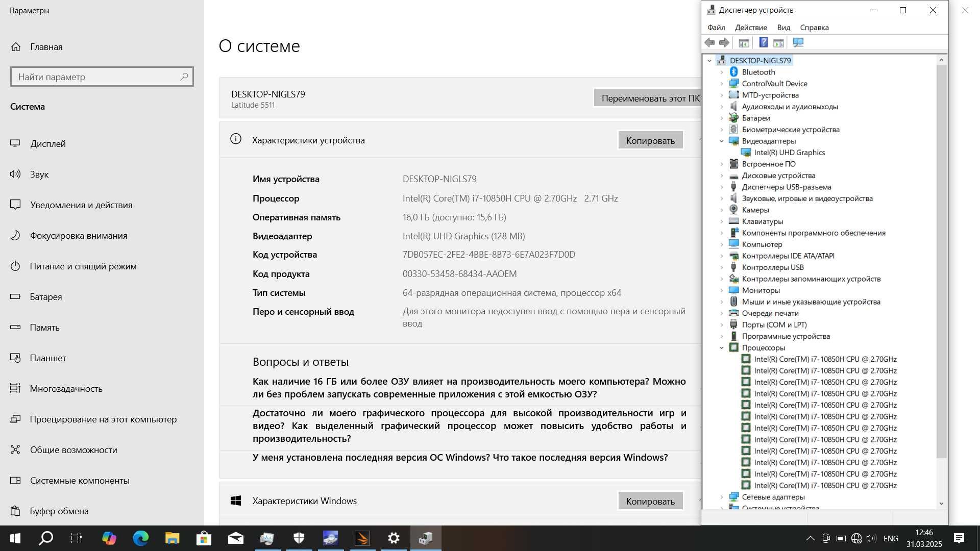Open the Вид menu
This screenshot has width=980, height=551.
pos(783,28)
